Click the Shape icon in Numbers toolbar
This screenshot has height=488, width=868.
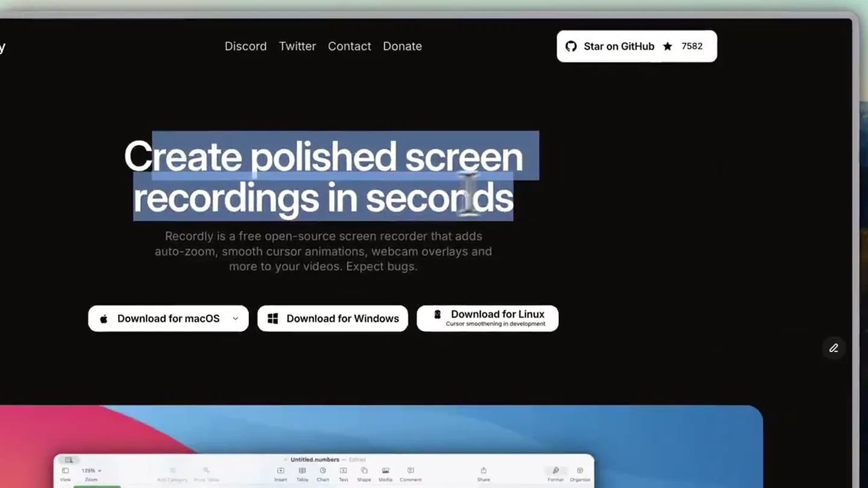(363, 471)
